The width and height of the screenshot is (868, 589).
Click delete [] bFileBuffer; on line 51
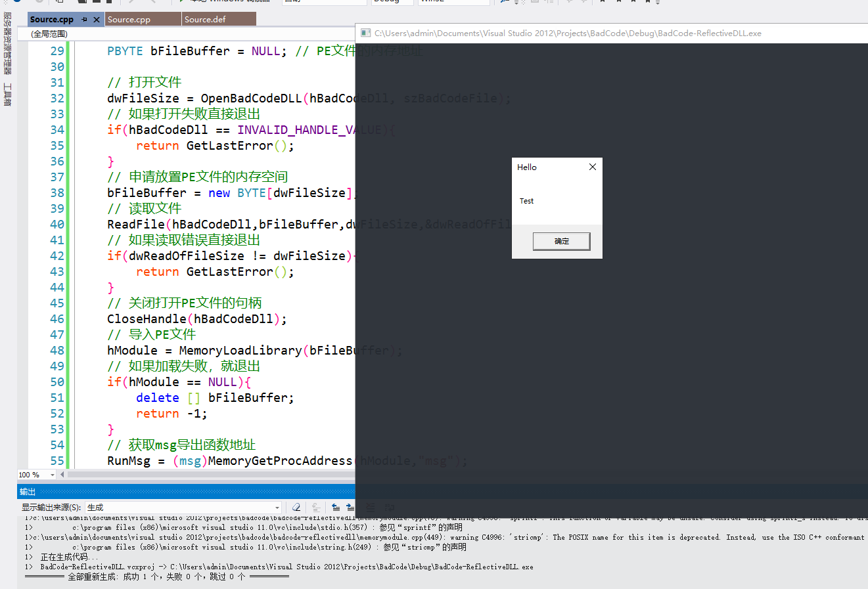(x=215, y=398)
